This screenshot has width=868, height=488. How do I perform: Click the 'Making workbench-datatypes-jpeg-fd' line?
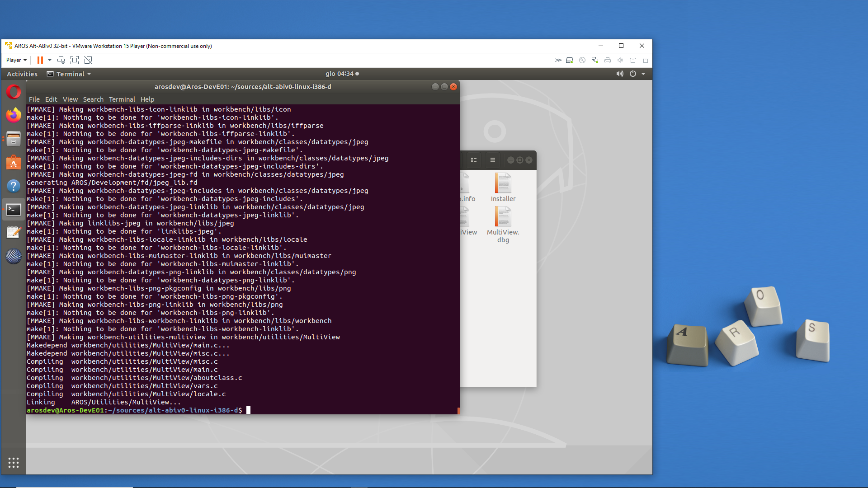pos(185,174)
